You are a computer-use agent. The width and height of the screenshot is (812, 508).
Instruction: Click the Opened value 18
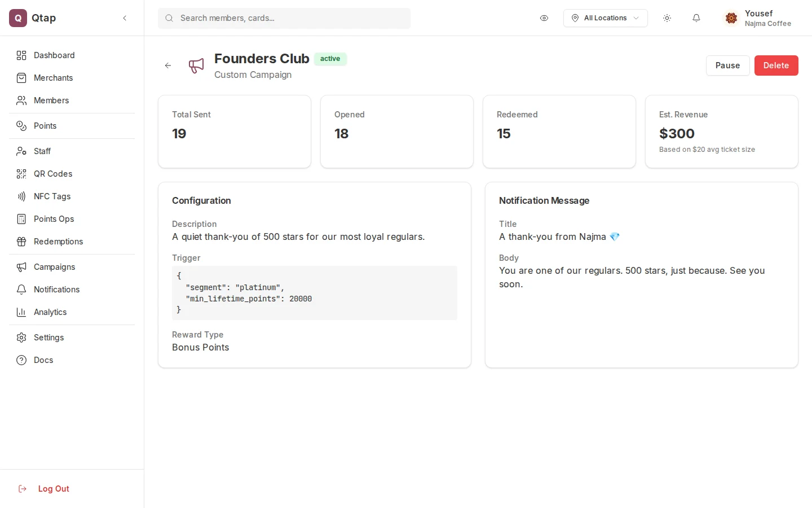pos(342,134)
